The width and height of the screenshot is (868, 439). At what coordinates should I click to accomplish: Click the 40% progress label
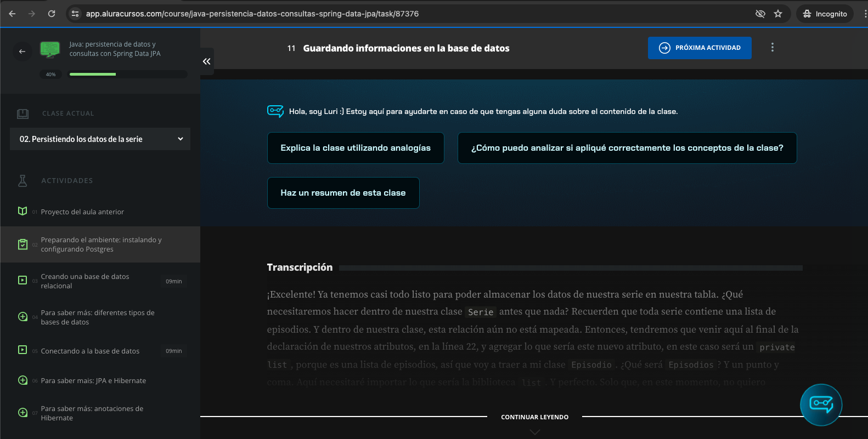coord(50,74)
